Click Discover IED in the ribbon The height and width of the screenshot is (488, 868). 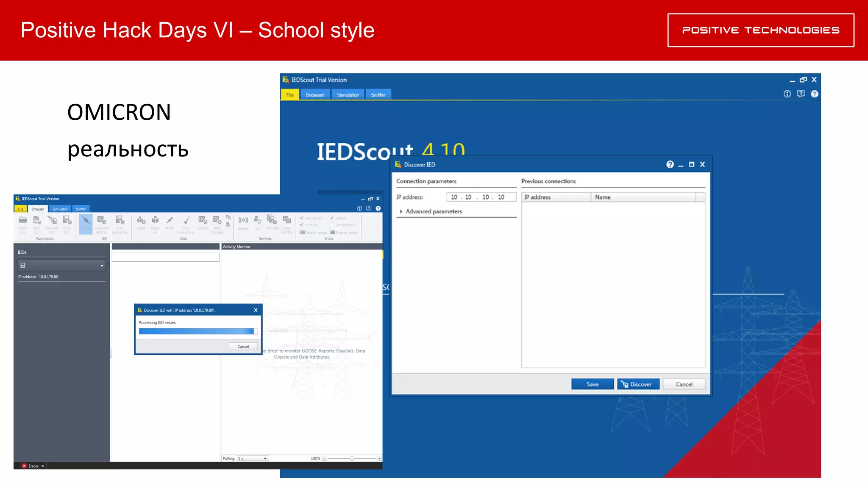coord(52,225)
